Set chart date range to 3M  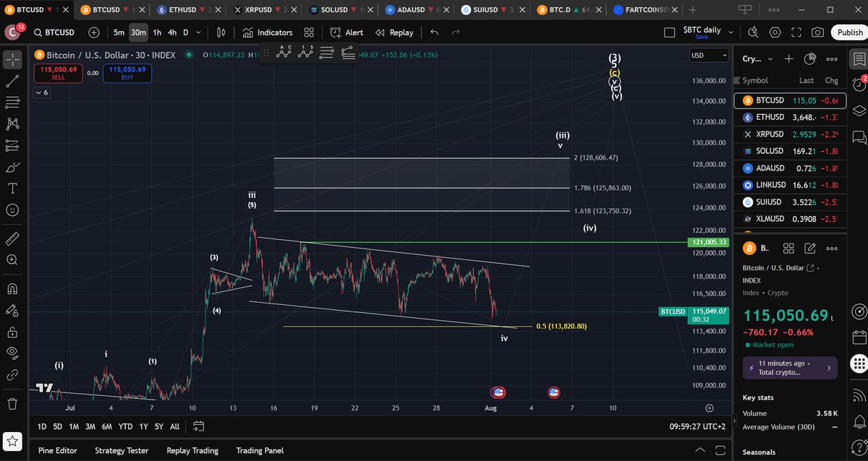pyautogui.click(x=90, y=427)
